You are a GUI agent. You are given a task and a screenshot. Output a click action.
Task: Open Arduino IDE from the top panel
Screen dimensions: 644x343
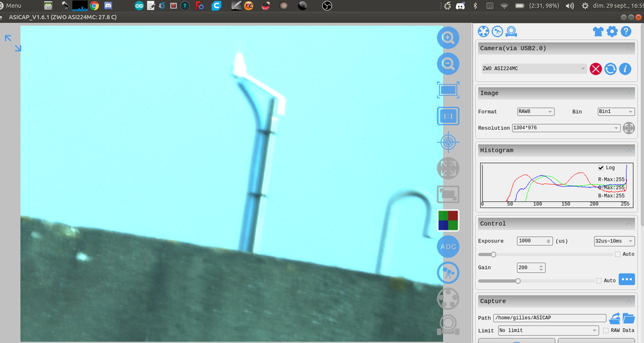point(139,6)
